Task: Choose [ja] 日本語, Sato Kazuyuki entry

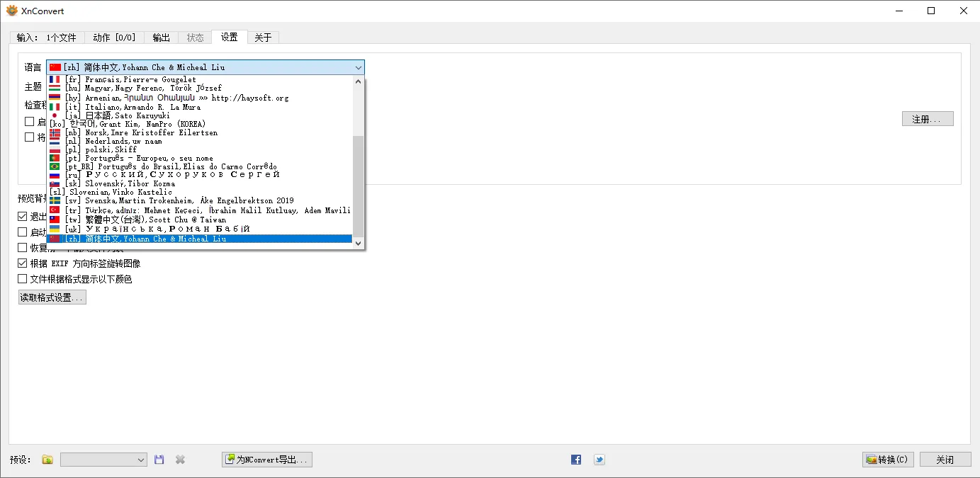Action: tap(200, 115)
